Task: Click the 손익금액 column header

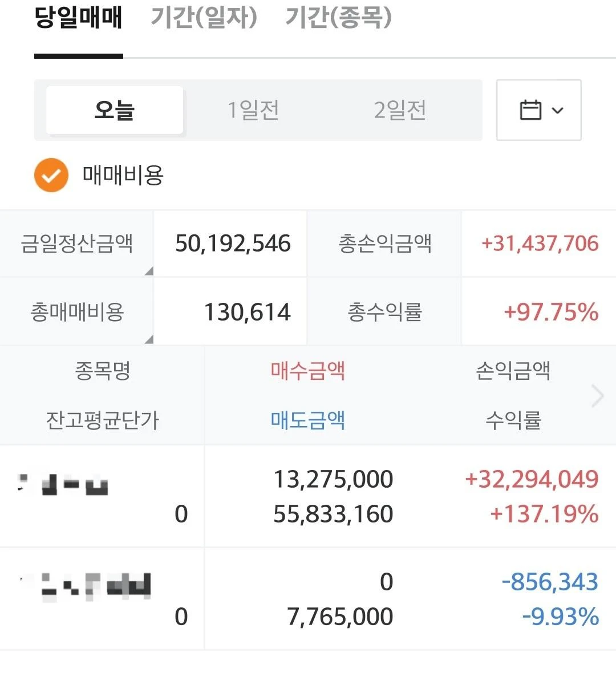Action: (513, 371)
